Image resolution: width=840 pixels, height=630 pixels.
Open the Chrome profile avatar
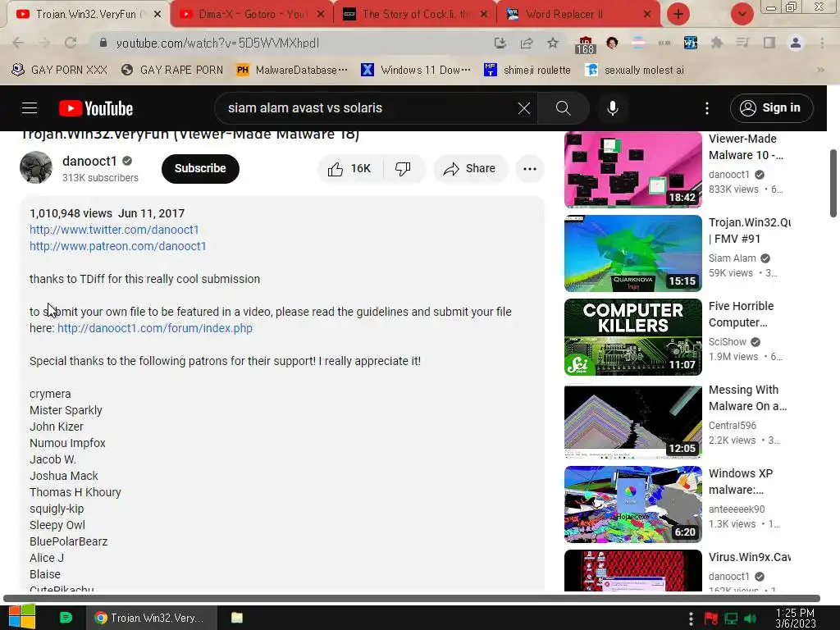point(796,43)
